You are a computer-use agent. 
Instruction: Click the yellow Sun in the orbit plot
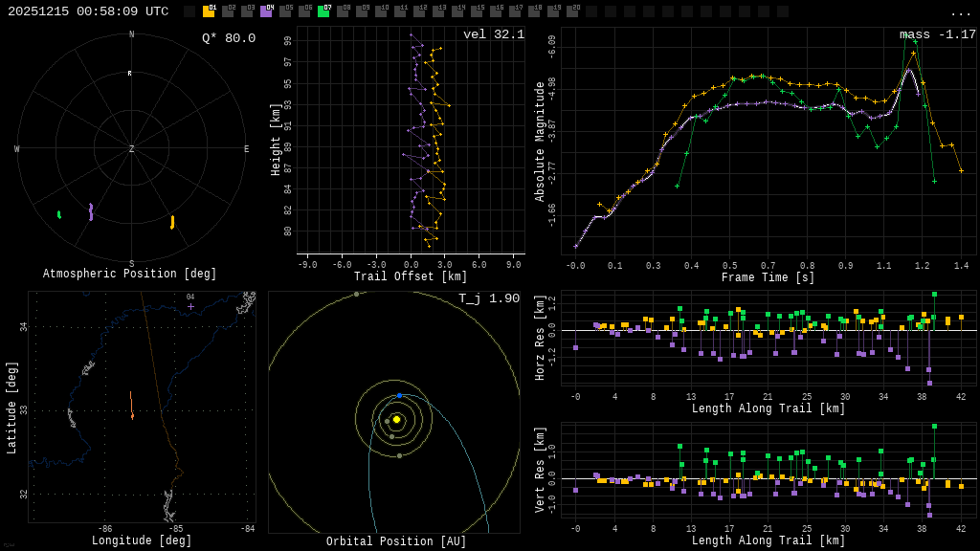click(x=396, y=419)
